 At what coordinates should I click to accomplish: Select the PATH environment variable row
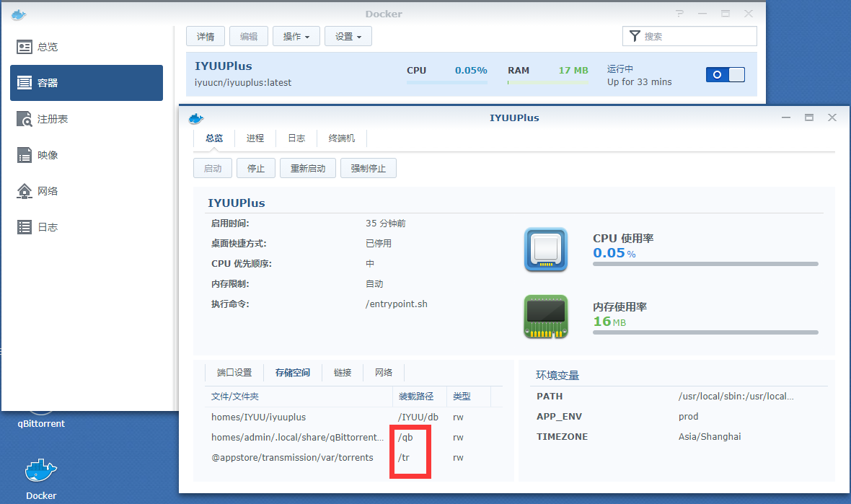click(679, 396)
